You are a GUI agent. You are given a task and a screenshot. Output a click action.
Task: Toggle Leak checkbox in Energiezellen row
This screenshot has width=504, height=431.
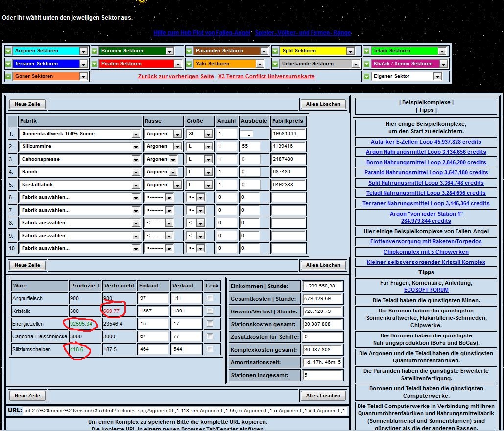point(210,324)
